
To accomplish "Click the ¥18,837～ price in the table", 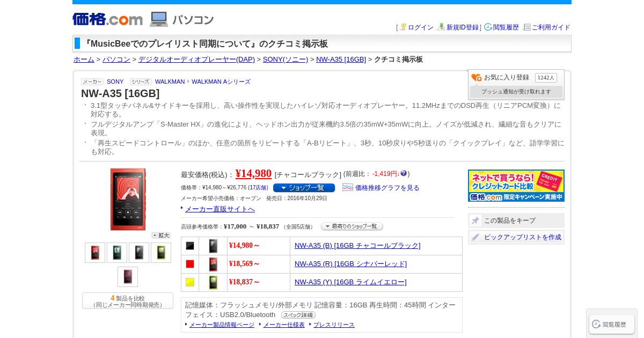I will (x=244, y=282).
